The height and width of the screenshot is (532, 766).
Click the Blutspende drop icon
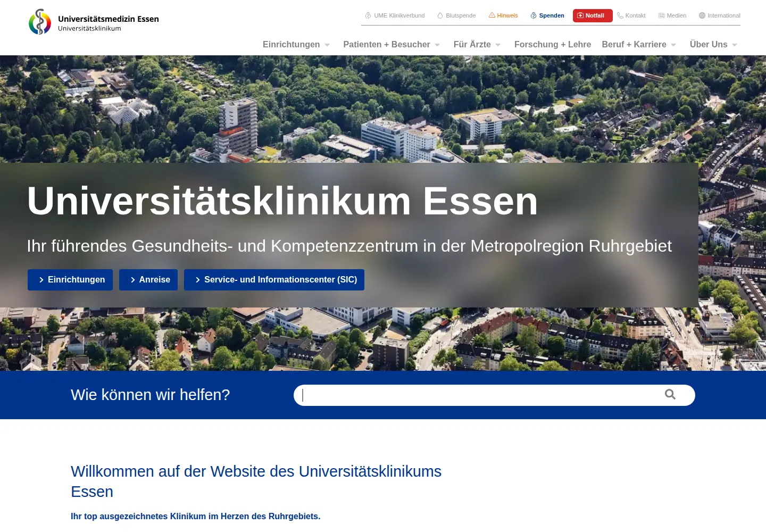pyautogui.click(x=440, y=15)
